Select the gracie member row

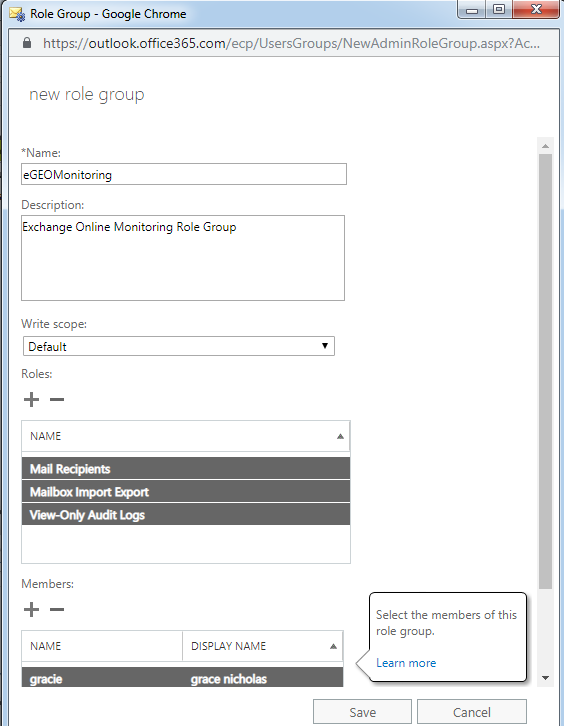pyautogui.click(x=182, y=677)
